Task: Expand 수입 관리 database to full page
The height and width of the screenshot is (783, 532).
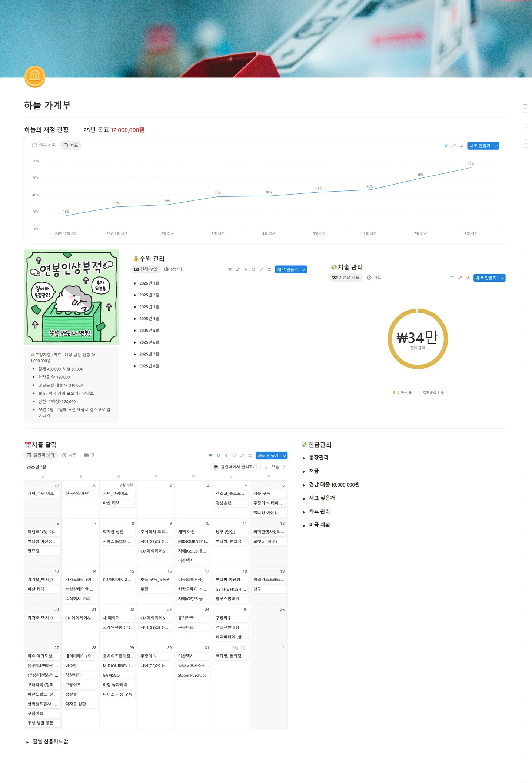Action: (x=262, y=269)
